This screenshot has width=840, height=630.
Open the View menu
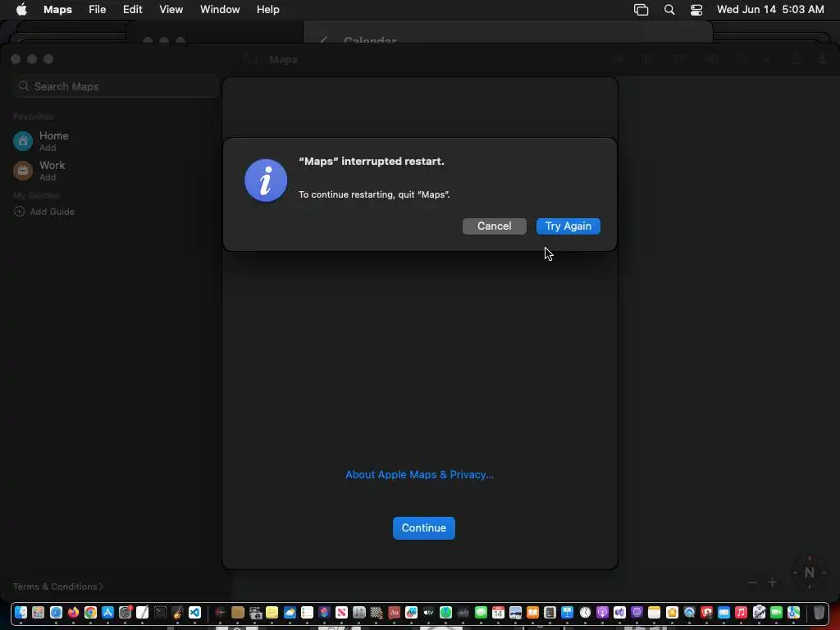[x=171, y=10]
